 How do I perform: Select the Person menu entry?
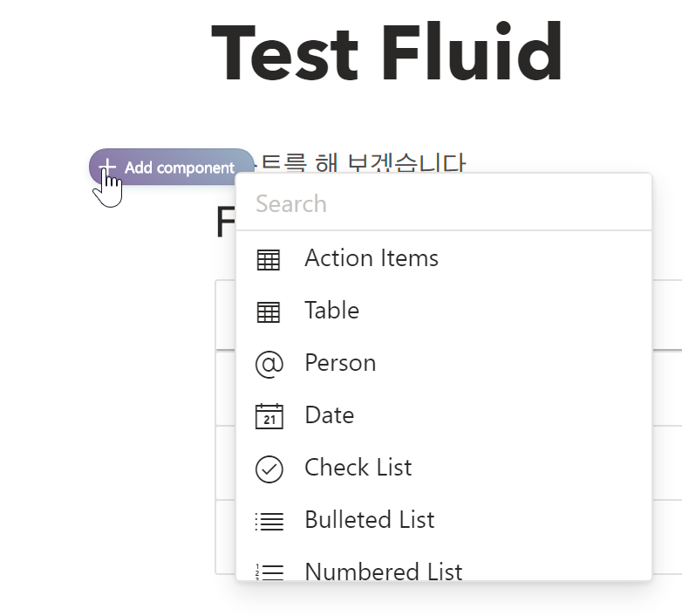[x=340, y=363]
